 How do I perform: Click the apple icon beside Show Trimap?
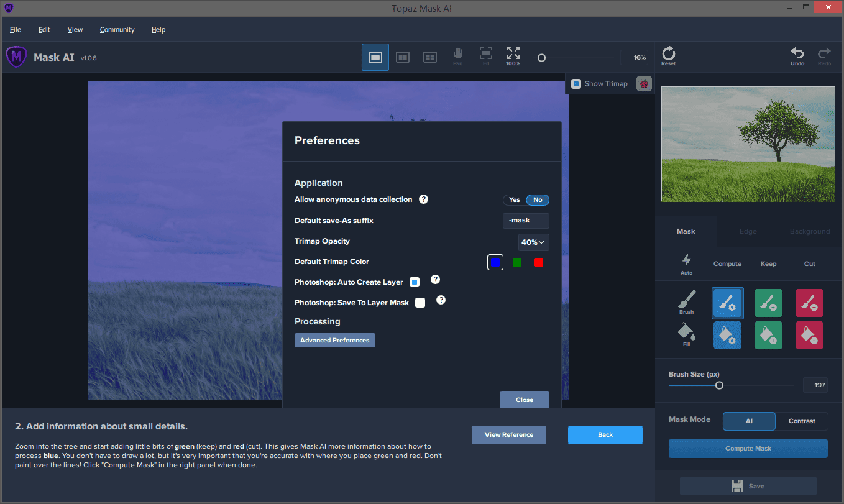(x=644, y=83)
